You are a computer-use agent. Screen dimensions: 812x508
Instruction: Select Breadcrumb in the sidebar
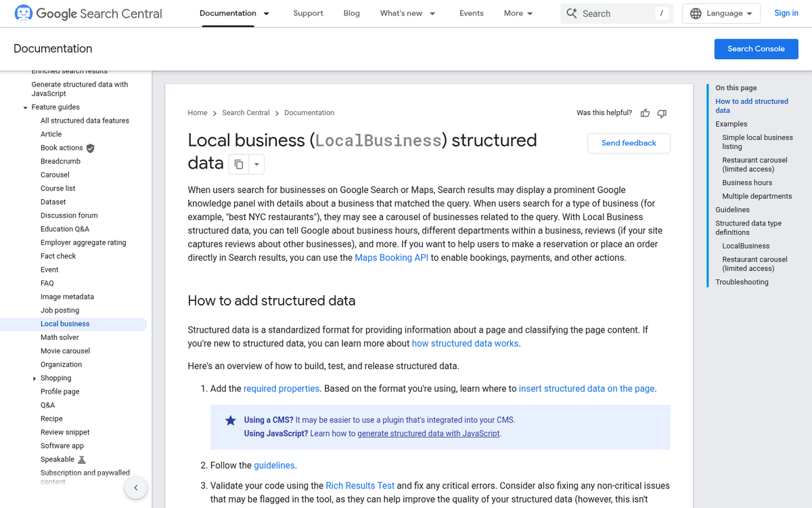click(60, 161)
